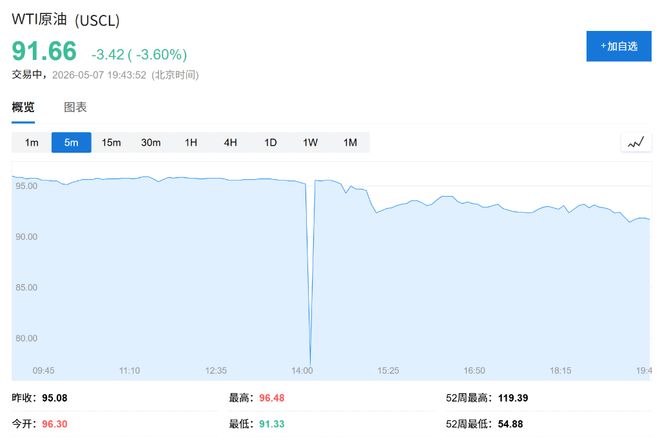Switch chart to 15m interval
This screenshot has width=660, height=437.
pos(111,142)
